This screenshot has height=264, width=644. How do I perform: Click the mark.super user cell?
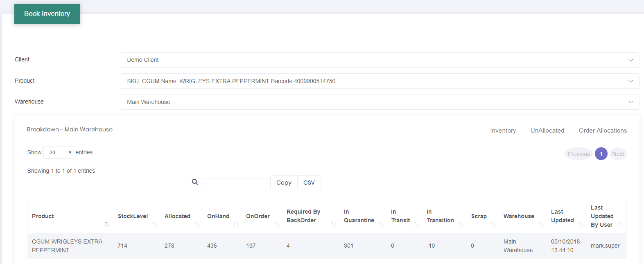coord(605,246)
